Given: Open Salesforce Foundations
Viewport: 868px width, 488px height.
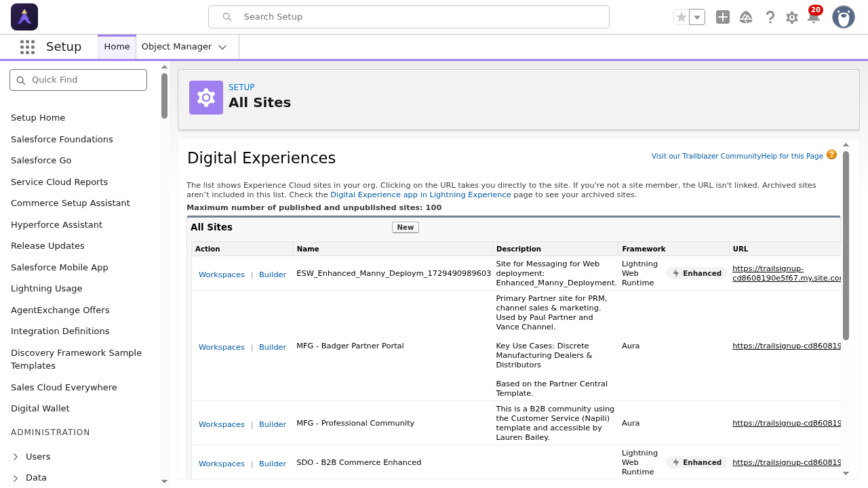Looking at the screenshot, I should (62, 140).
